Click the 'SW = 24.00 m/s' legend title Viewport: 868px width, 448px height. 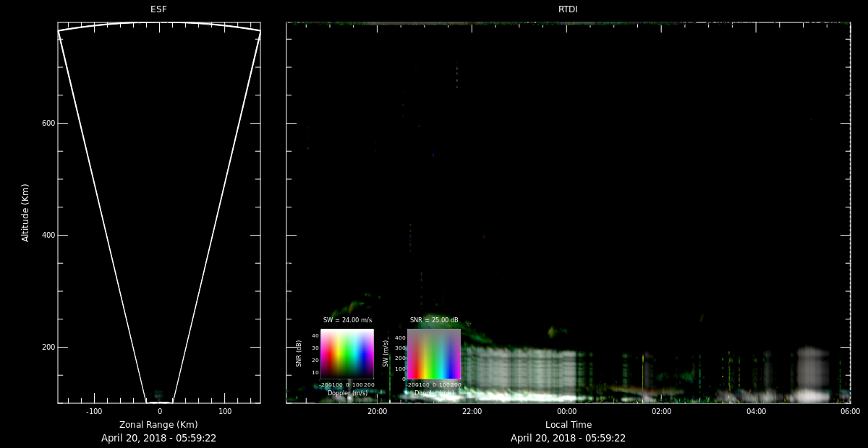click(x=347, y=320)
